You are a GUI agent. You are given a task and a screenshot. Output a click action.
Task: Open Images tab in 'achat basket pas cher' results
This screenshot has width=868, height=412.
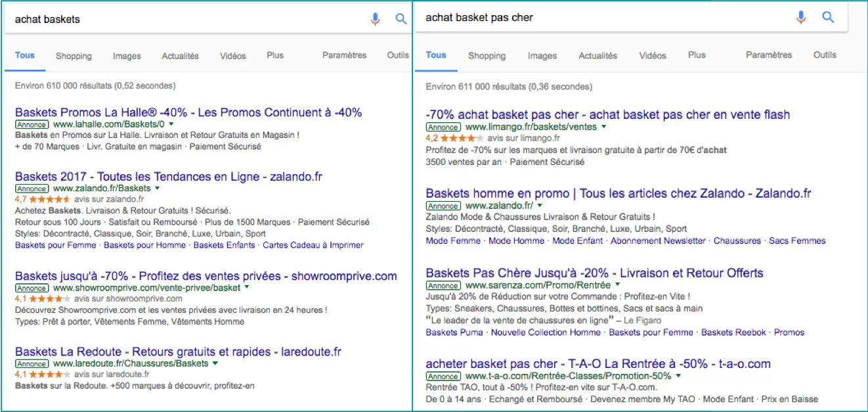coord(542,56)
